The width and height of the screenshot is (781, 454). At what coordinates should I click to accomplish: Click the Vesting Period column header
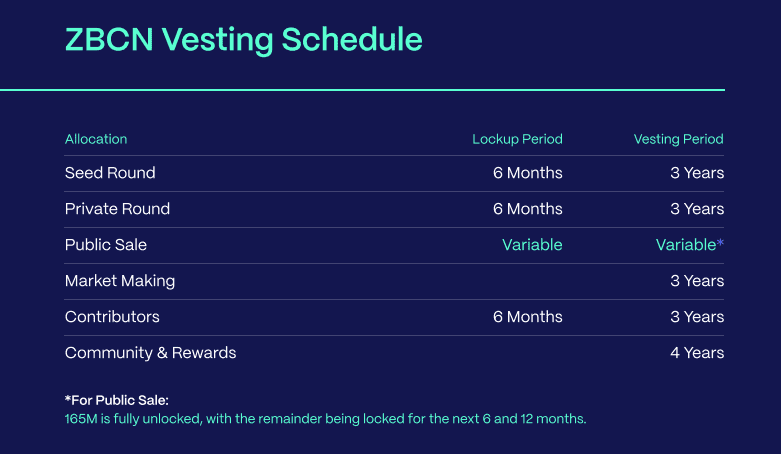(x=678, y=139)
